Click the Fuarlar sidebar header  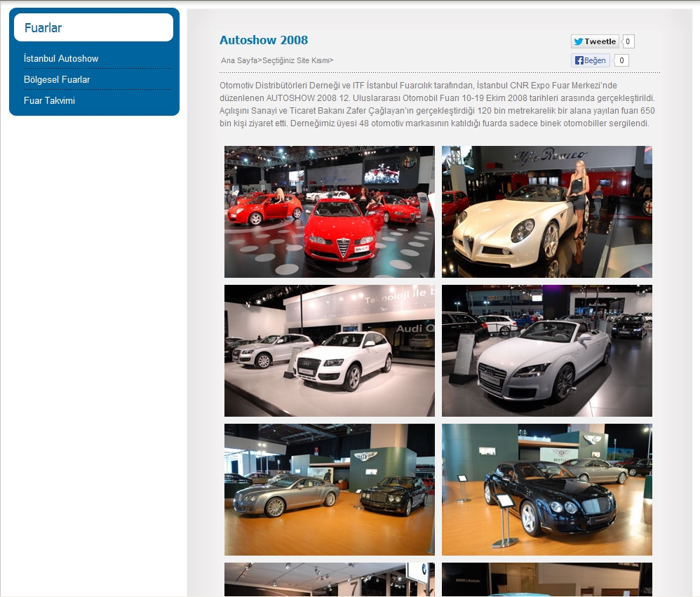point(93,27)
